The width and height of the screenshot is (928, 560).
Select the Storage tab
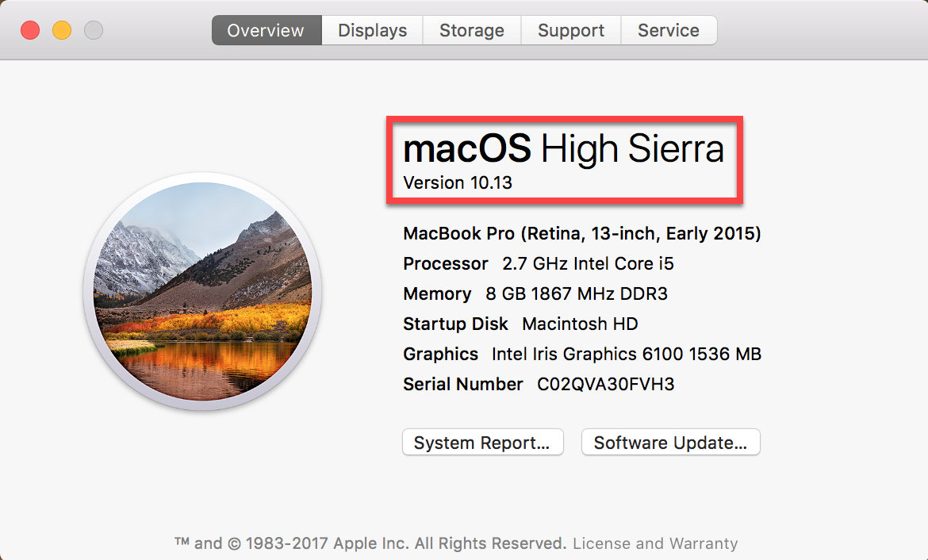click(472, 31)
